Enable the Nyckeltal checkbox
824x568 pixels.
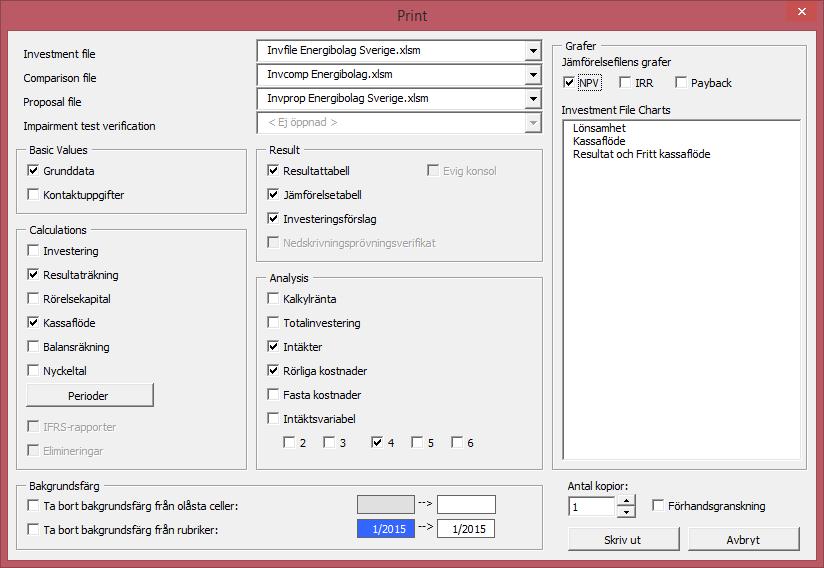pyautogui.click(x=33, y=370)
